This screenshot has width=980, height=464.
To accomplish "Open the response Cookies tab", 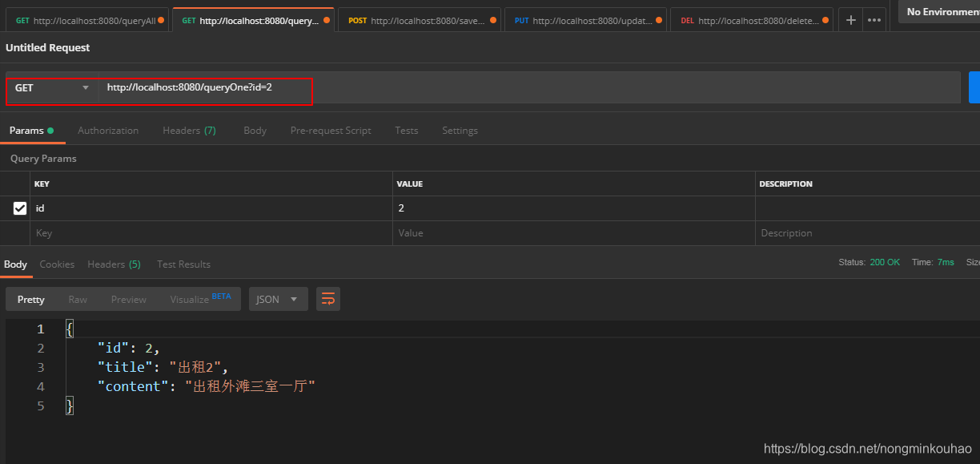I will click(57, 264).
